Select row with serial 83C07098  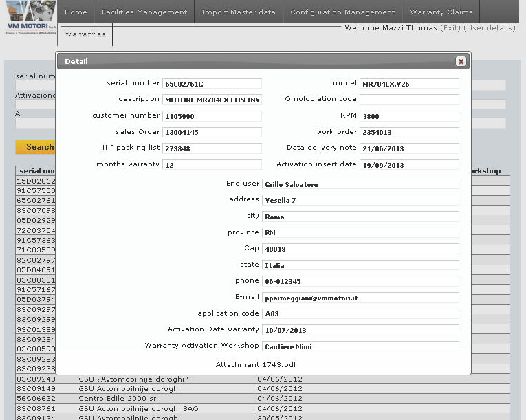click(x=36, y=210)
